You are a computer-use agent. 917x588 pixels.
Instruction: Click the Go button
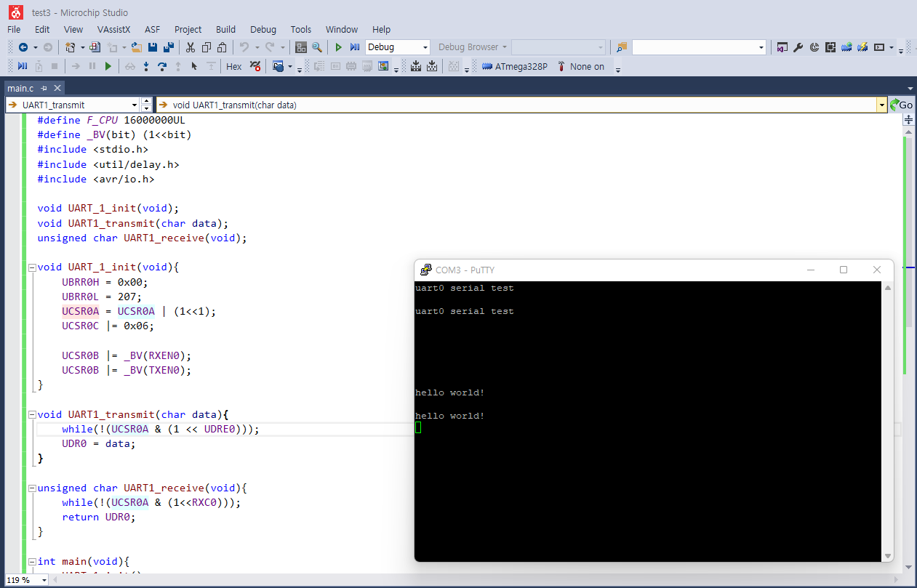tap(902, 105)
